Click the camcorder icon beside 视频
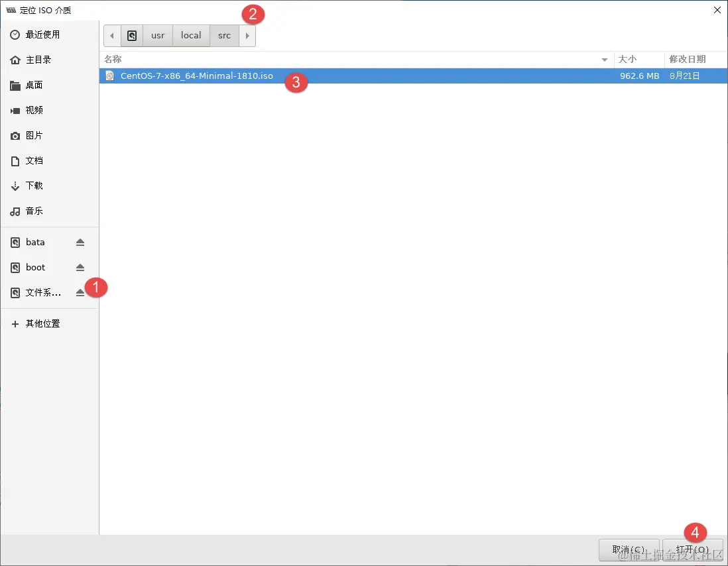 pyautogui.click(x=15, y=111)
